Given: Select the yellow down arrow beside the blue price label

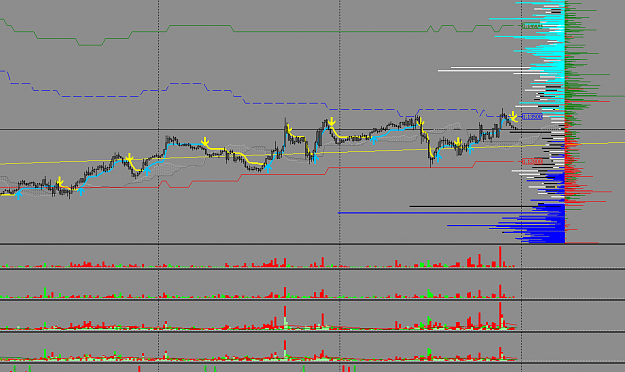Looking at the screenshot, I should pos(513,117).
